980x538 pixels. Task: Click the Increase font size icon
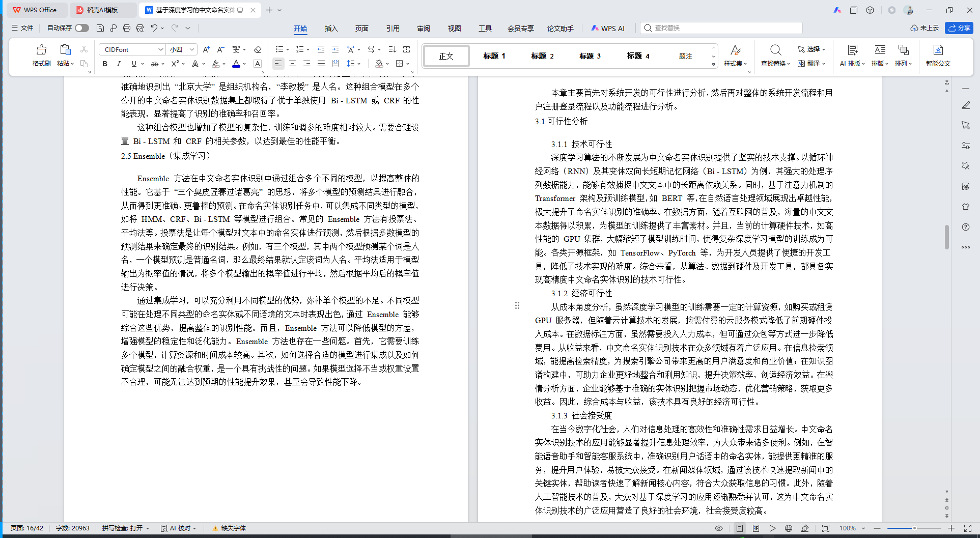tap(206, 49)
